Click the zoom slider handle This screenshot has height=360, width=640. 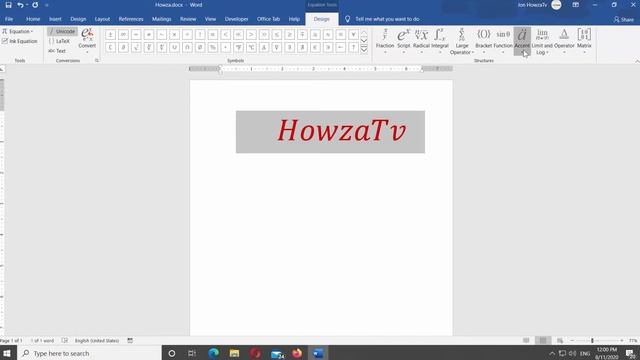(x=592, y=340)
